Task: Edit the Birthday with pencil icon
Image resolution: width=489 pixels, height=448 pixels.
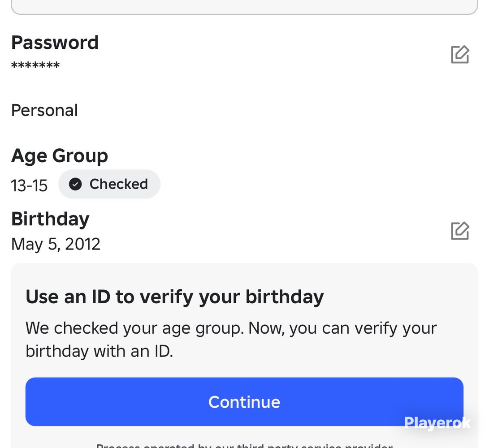Action: pos(460,231)
